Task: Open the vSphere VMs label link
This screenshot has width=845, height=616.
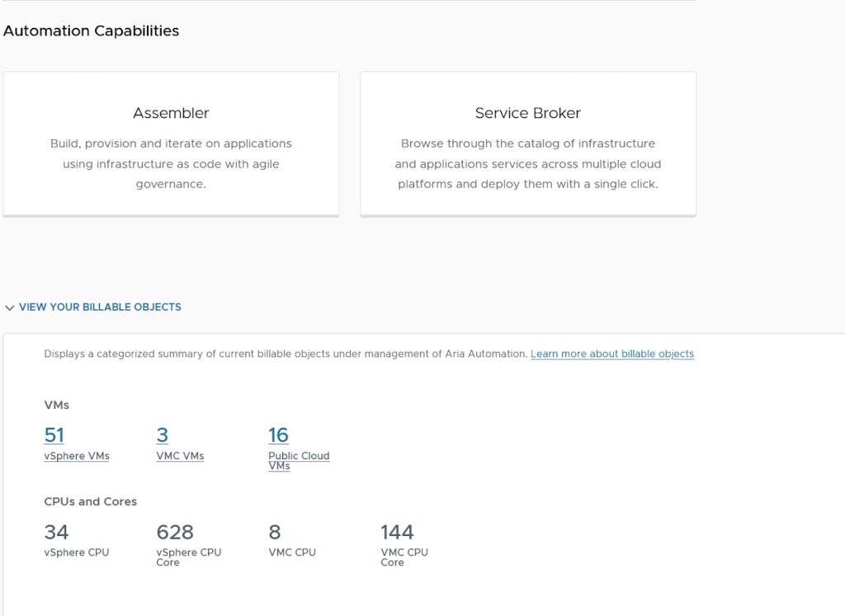Action: point(77,456)
